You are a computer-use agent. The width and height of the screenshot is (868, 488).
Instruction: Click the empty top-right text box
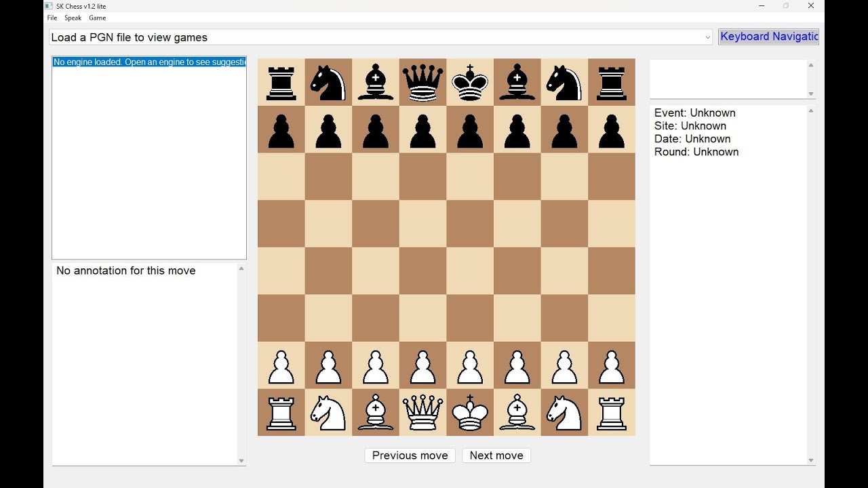[x=728, y=79]
